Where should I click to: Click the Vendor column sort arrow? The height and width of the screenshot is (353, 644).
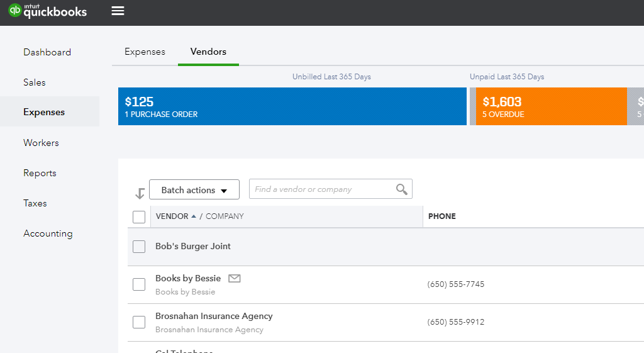[x=194, y=216]
